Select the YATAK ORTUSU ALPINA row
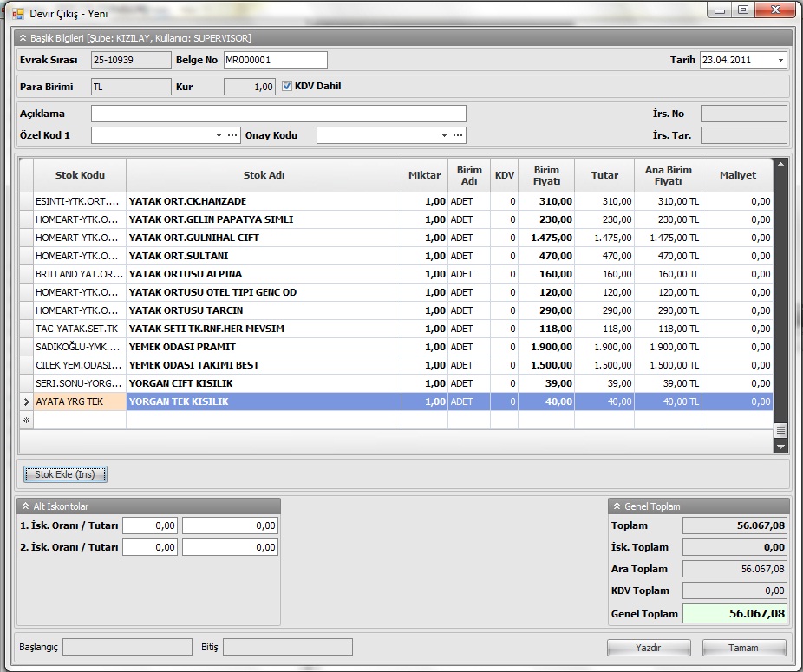The image size is (803, 672). (x=396, y=274)
